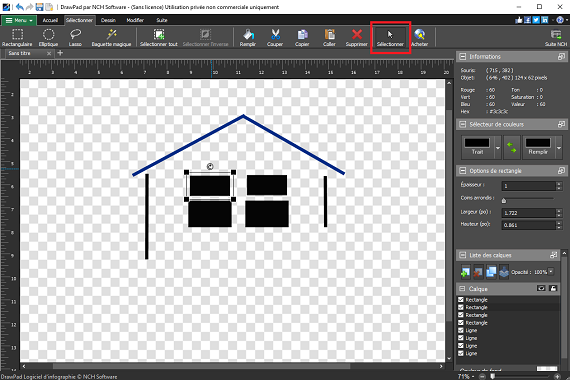
Task: Click the Trait black color swatch
Action: tap(477, 143)
